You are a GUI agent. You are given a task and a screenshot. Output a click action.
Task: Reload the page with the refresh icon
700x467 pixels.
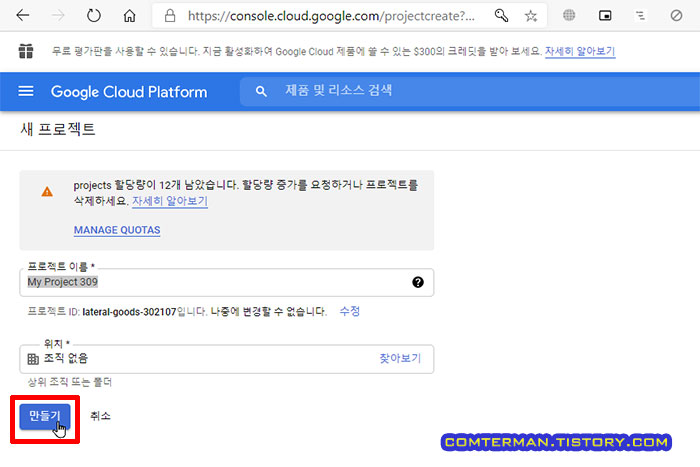point(94,16)
